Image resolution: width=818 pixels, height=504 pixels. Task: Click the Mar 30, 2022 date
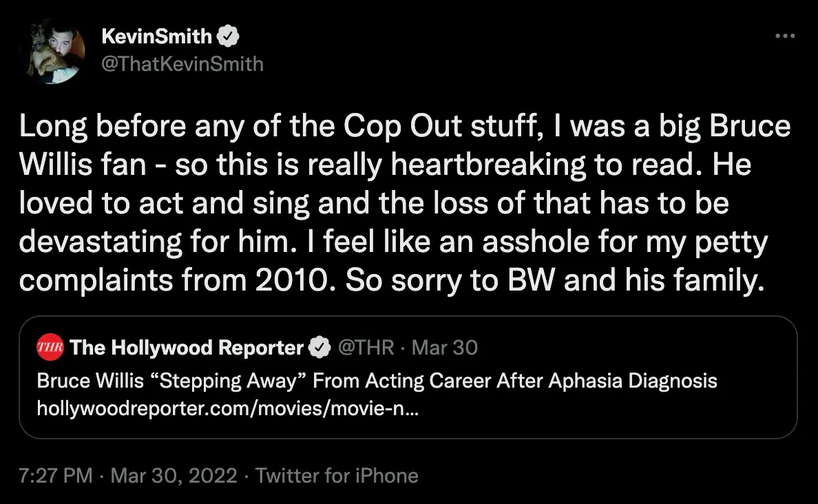point(174,476)
